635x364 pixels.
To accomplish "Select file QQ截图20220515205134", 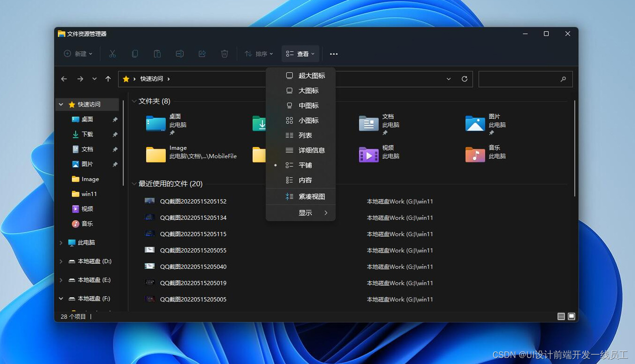I will tap(193, 218).
